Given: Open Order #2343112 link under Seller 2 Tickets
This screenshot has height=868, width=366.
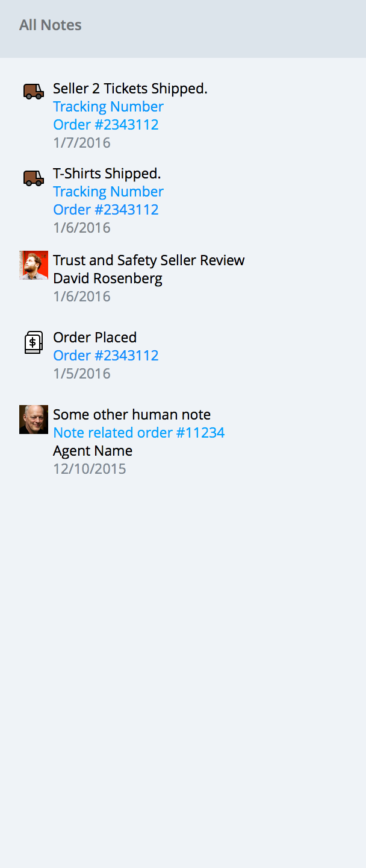Looking at the screenshot, I should [x=106, y=125].
